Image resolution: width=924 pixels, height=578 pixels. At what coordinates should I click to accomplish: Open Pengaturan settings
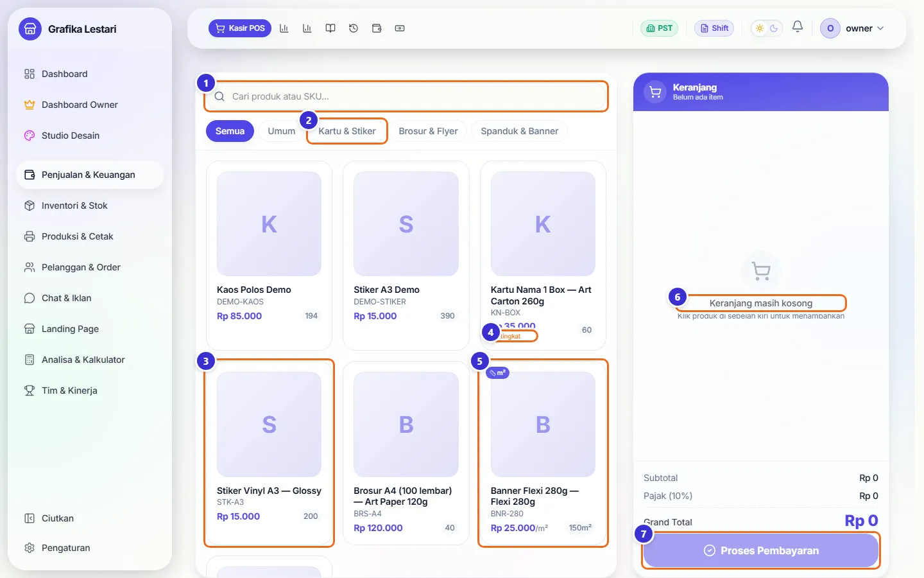pyautogui.click(x=90, y=548)
